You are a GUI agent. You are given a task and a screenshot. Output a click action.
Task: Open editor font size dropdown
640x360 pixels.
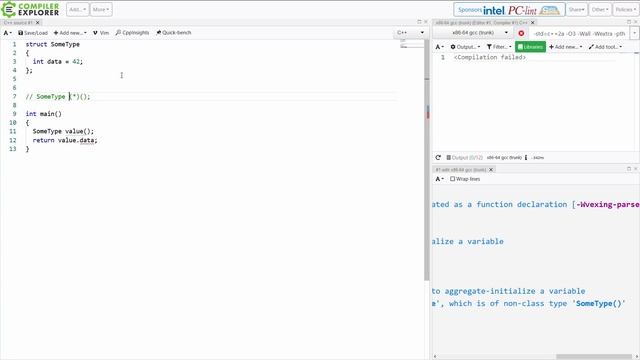pyautogui.click(x=8, y=33)
